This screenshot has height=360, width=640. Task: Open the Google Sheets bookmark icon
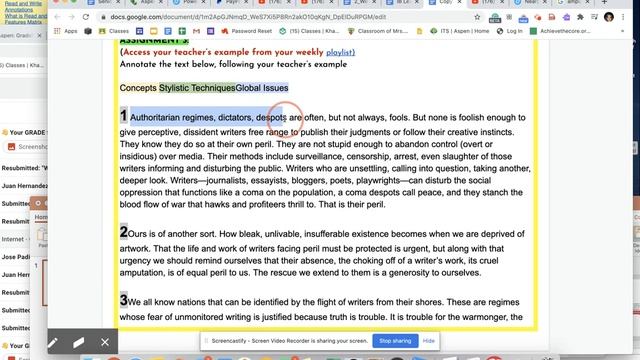coord(182,31)
